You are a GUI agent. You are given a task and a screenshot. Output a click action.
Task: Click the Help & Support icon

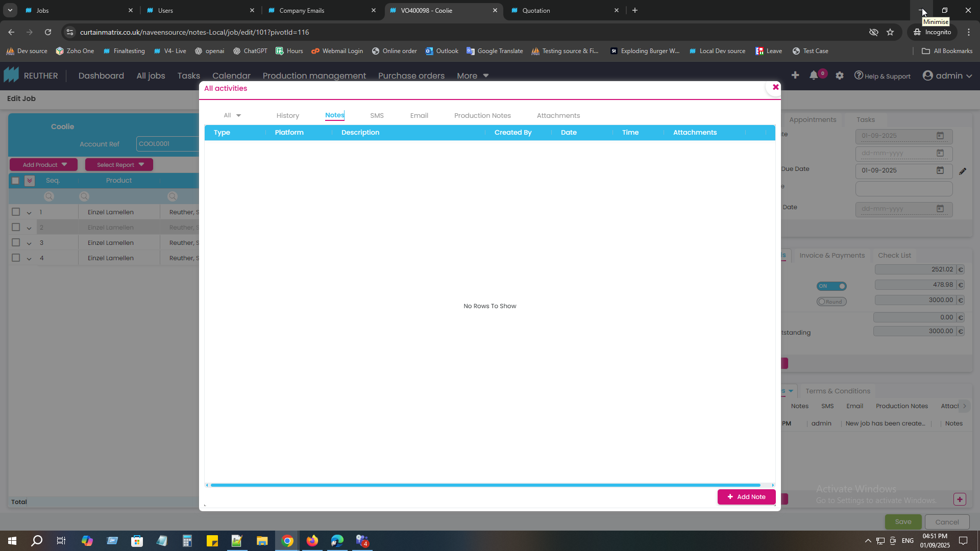[x=859, y=76]
